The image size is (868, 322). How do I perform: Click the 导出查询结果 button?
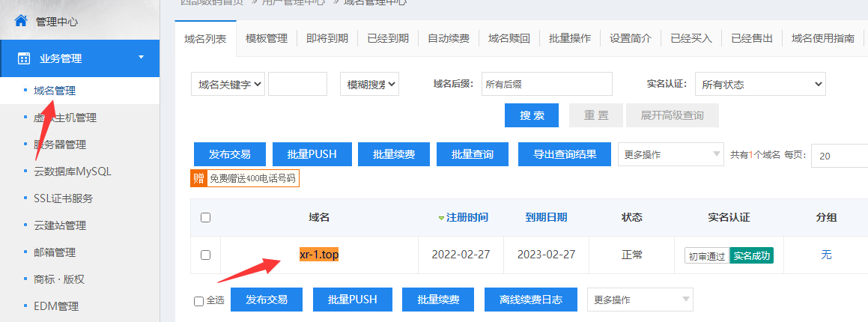(565, 154)
